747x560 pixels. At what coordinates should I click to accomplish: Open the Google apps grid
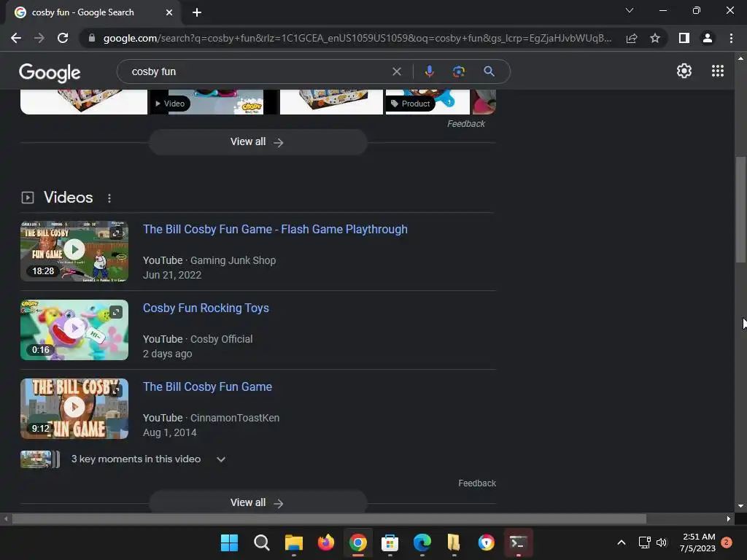(718, 71)
